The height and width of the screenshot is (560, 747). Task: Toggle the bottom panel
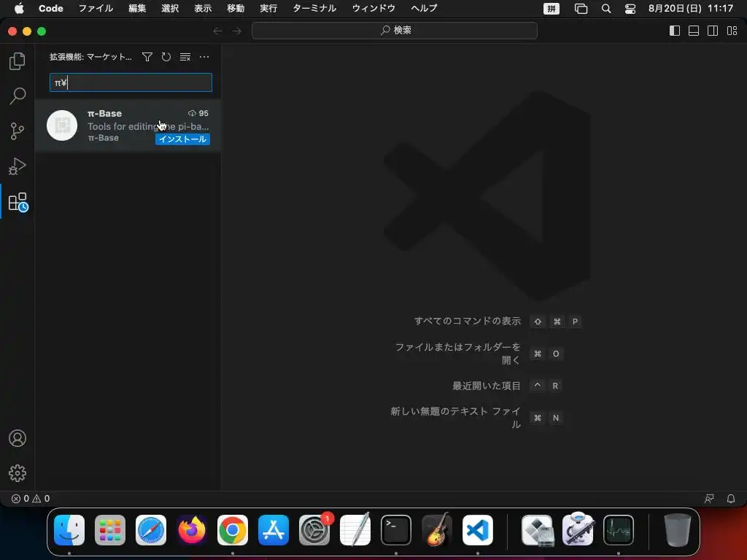coord(694,31)
